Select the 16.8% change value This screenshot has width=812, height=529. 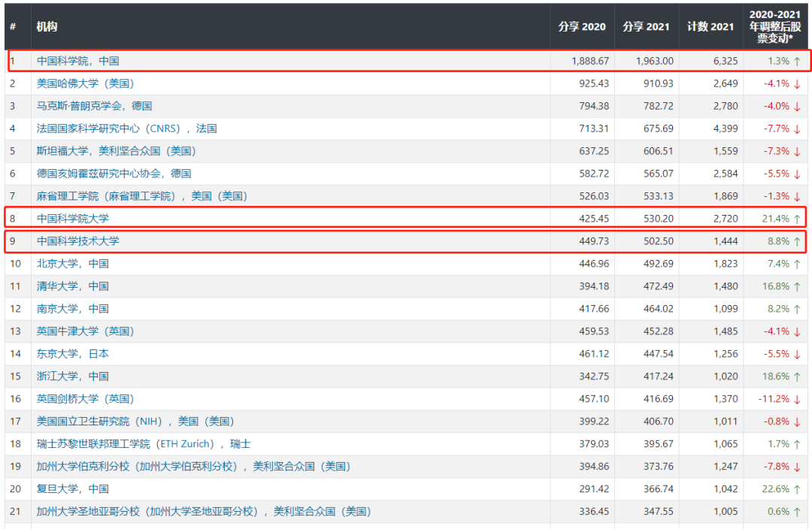(x=776, y=286)
